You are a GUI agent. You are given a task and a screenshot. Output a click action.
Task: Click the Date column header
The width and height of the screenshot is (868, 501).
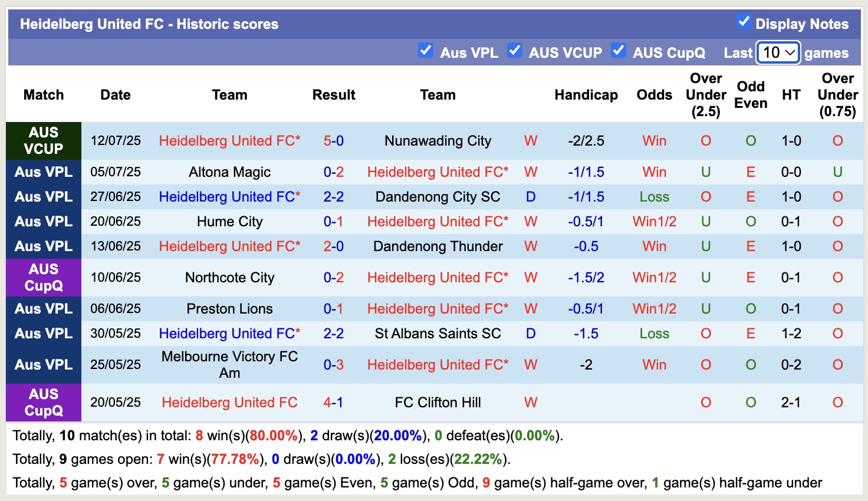(115, 94)
